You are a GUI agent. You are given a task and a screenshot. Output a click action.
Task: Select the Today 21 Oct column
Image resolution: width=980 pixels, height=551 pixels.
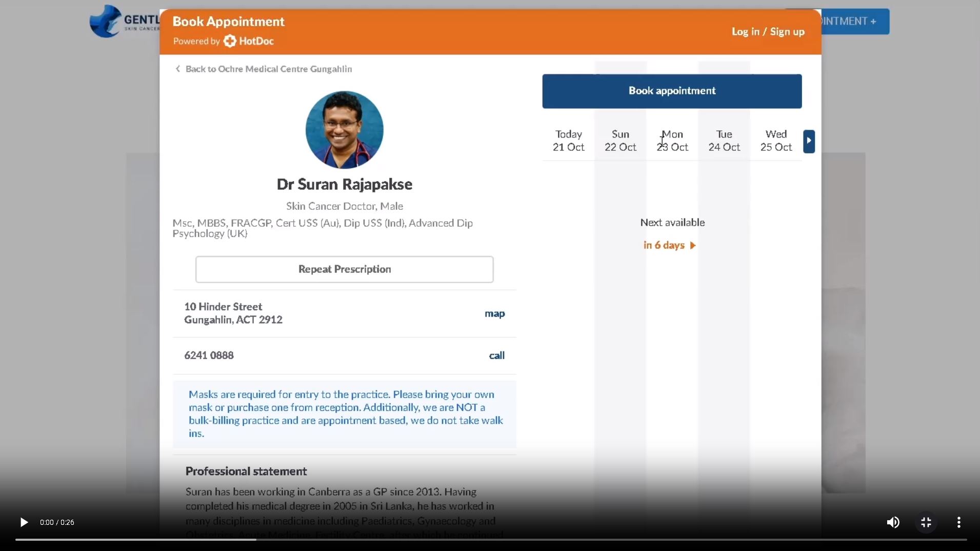(568, 141)
